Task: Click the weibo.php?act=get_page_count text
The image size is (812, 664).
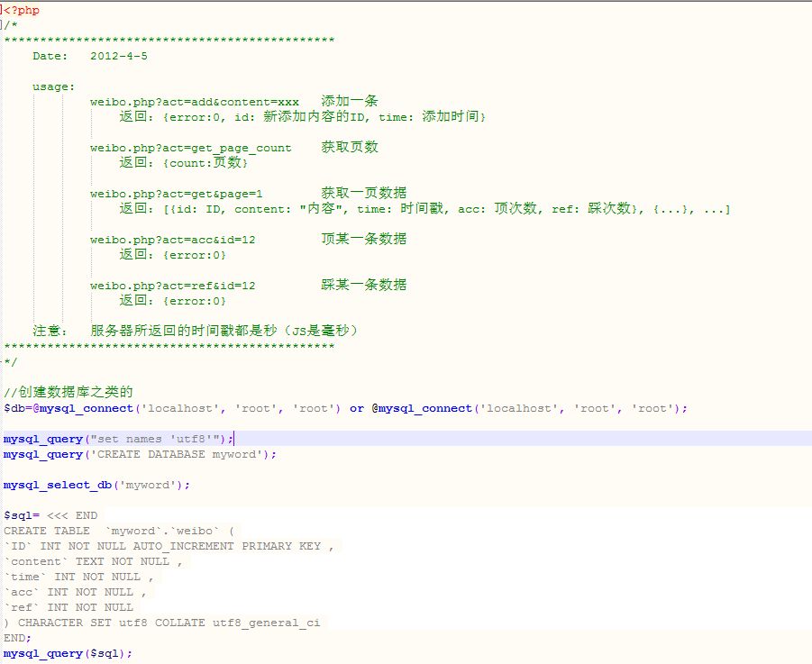Action: tap(190, 148)
